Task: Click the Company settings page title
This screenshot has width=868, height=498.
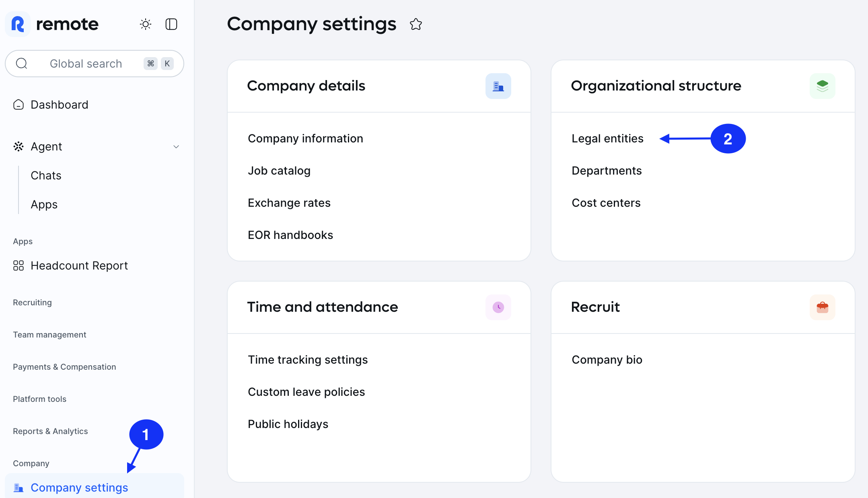Action: (x=312, y=24)
